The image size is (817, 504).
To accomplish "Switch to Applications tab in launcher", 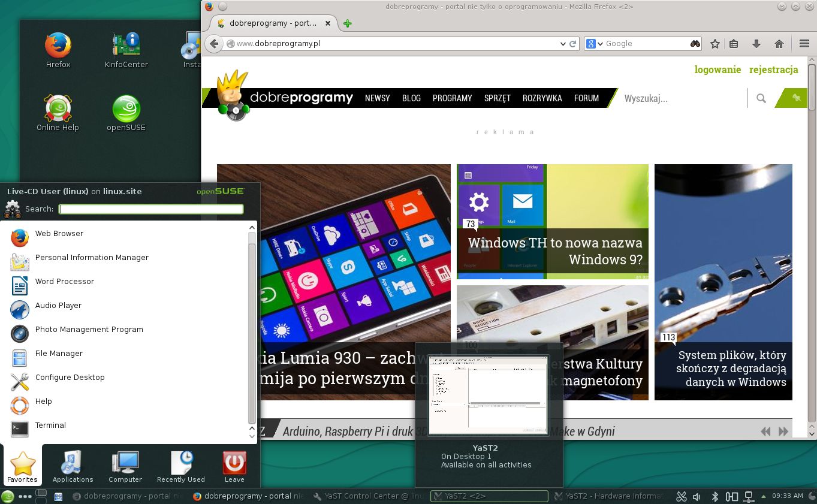I will [73, 467].
